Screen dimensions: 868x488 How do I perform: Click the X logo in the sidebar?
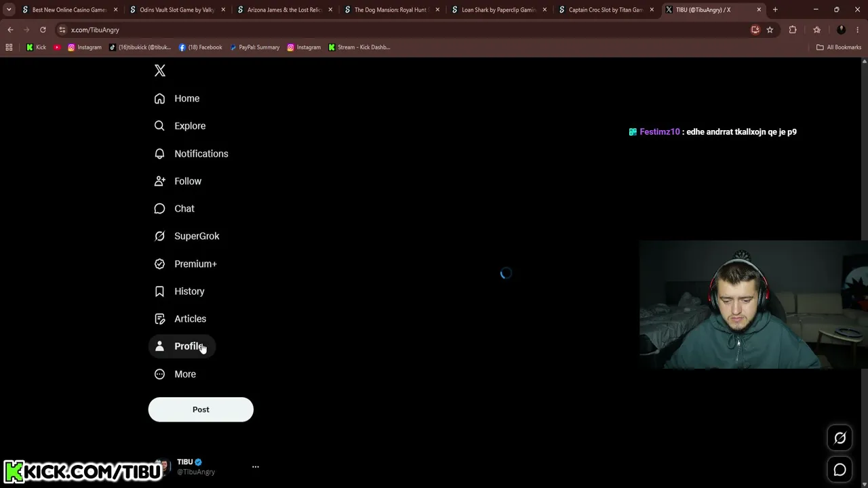[x=160, y=70]
